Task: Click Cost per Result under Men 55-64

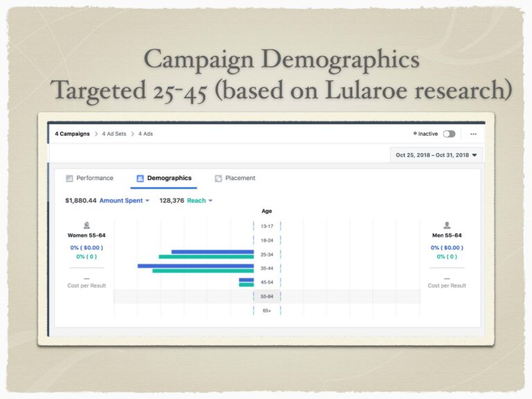Action: (447, 285)
